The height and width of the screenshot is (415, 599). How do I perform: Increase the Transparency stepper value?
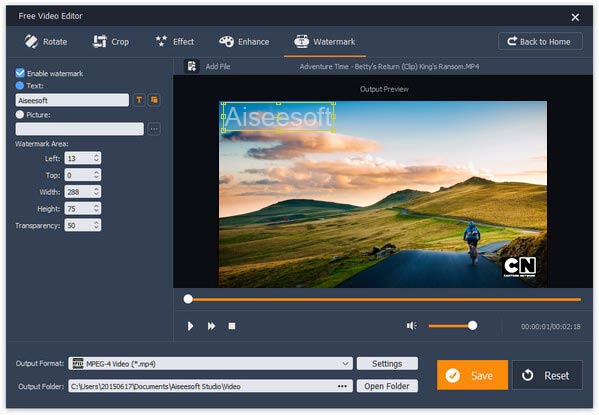96,222
